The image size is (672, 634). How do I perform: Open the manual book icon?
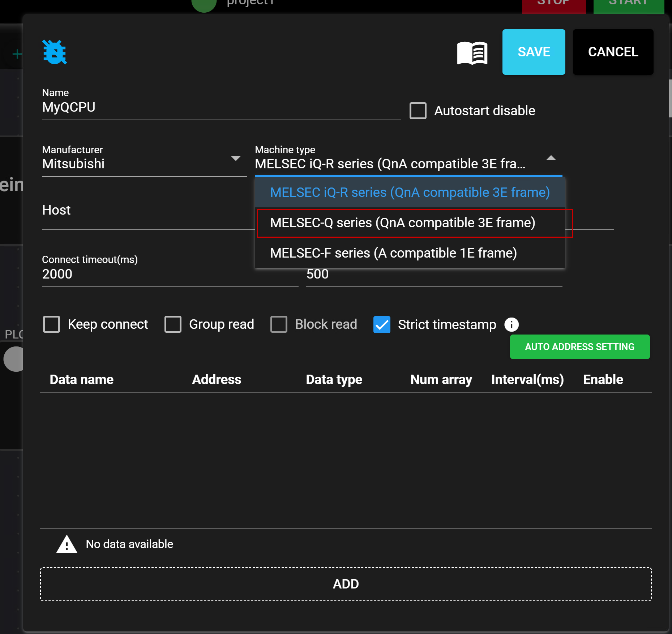coord(472,53)
